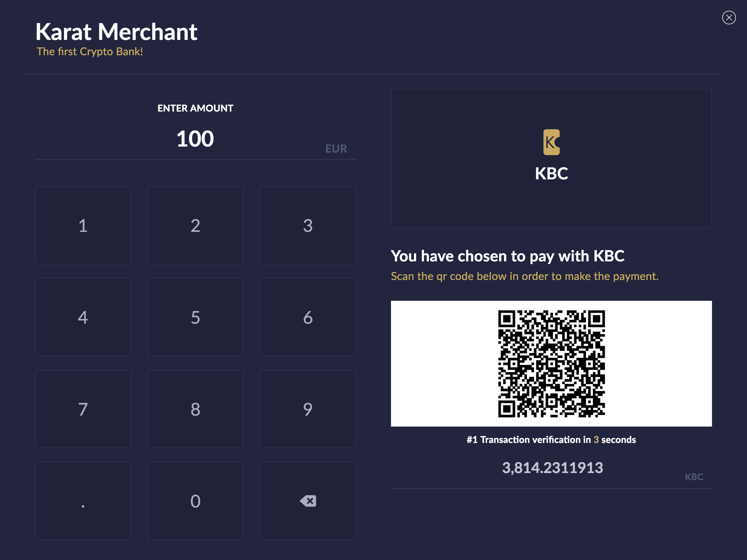Tap keypad digit 3
Image resolution: width=747 pixels, height=560 pixels.
point(308,225)
